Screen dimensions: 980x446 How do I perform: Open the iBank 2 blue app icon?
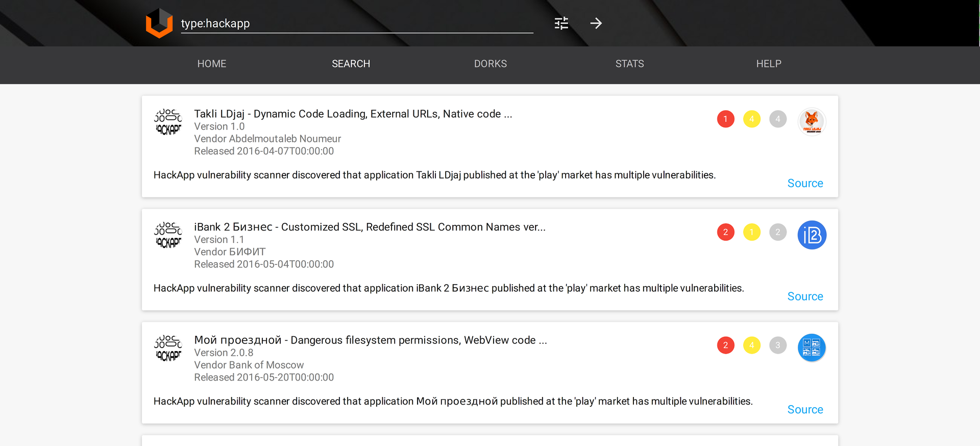812,235
